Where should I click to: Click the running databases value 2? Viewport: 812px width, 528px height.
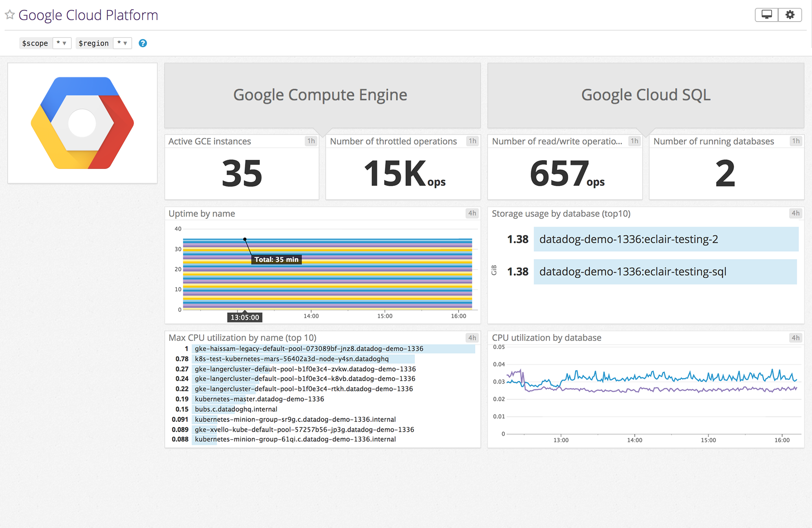pos(725,173)
